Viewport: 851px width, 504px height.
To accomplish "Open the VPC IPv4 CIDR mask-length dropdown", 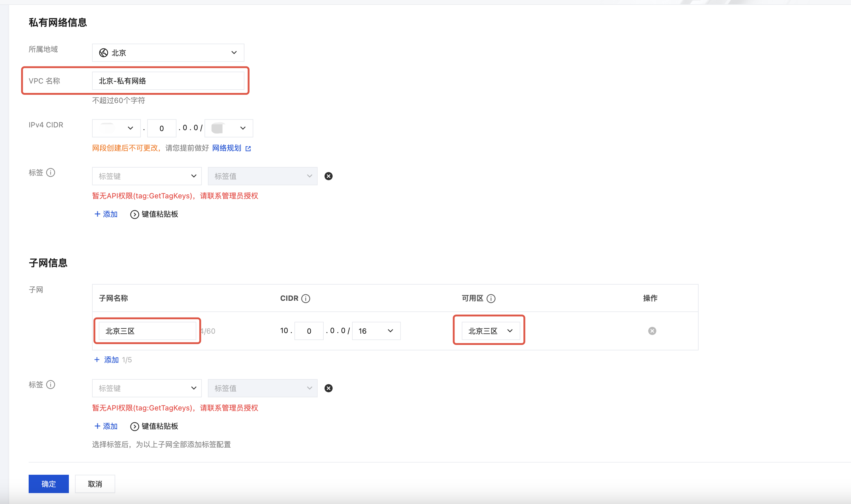I will tap(229, 128).
